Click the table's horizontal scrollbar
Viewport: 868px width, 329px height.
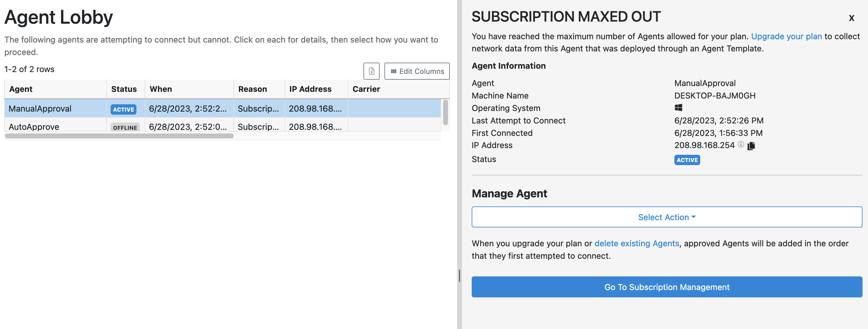tap(119, 136)
